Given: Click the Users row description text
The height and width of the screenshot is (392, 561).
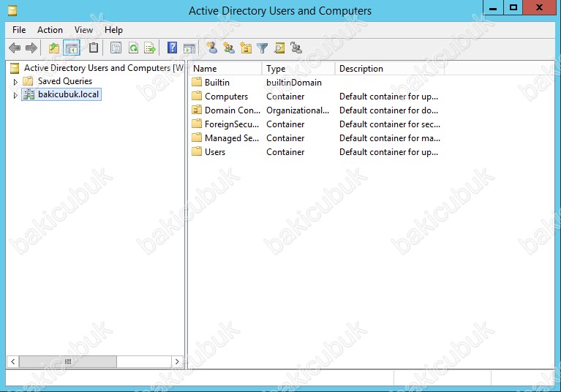Looking at the screenshot, I should pos(388,152).
